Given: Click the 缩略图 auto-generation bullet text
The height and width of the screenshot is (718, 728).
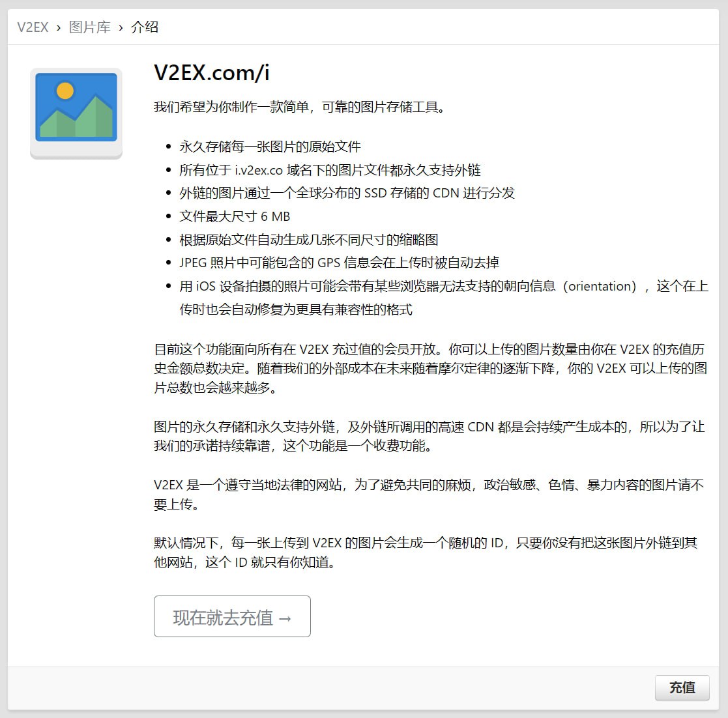Looking at the screenshot, I should (x=309, y=240).
